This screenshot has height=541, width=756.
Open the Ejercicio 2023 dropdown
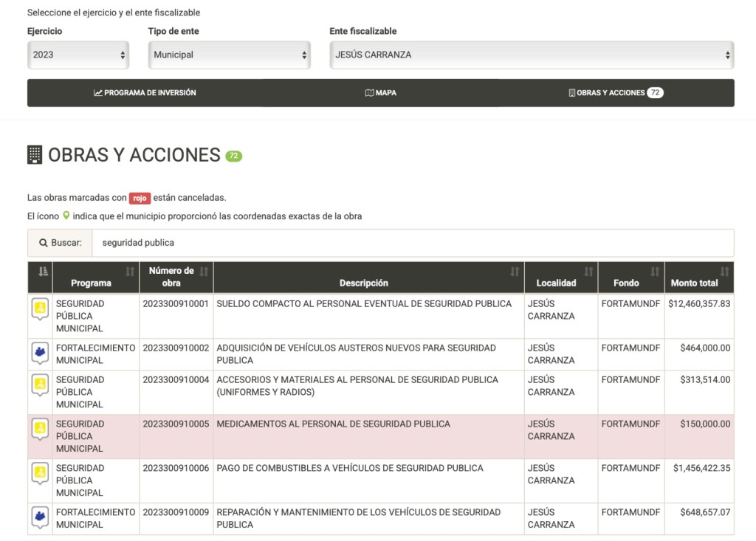pyautogui.click(x=78, y=55)
